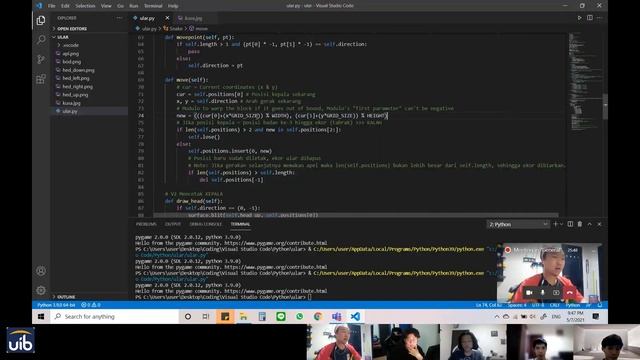
Task: Create a new terminal with the plus icon
Action: click(x=555, y=224)
